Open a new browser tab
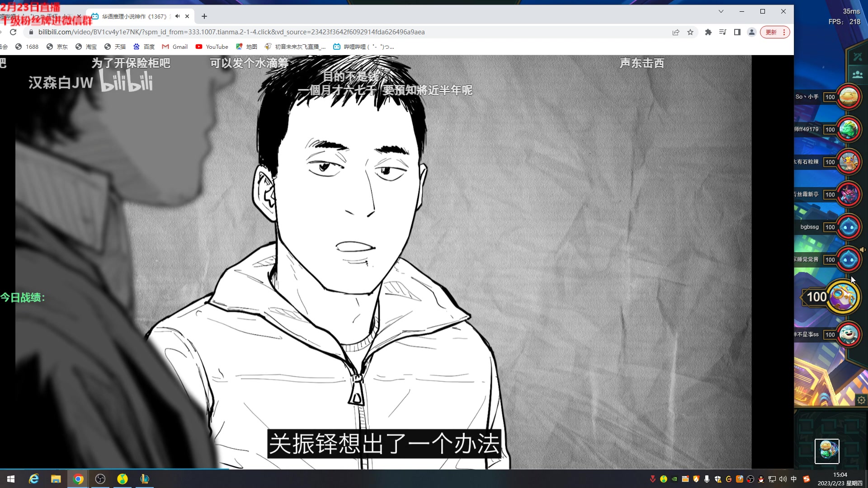 pos(204,16)
